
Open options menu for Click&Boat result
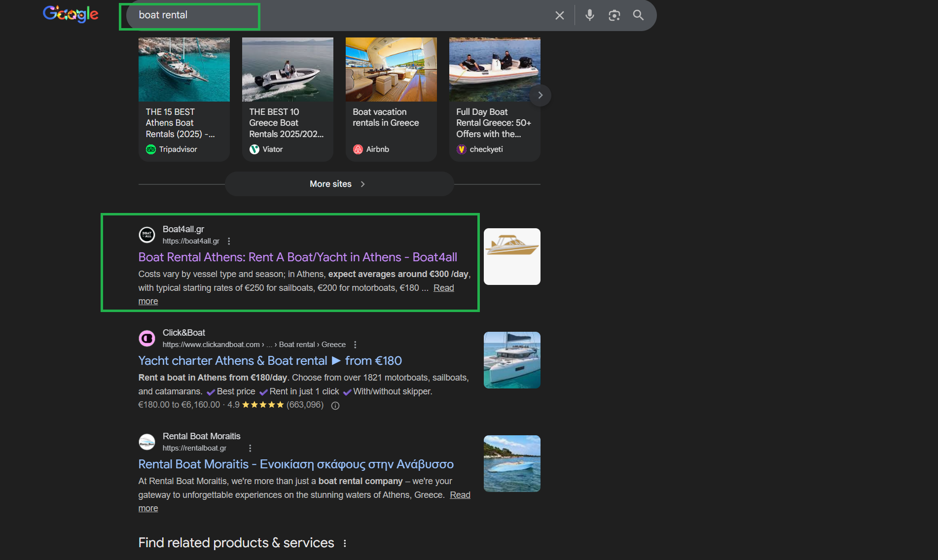(355, 345)
